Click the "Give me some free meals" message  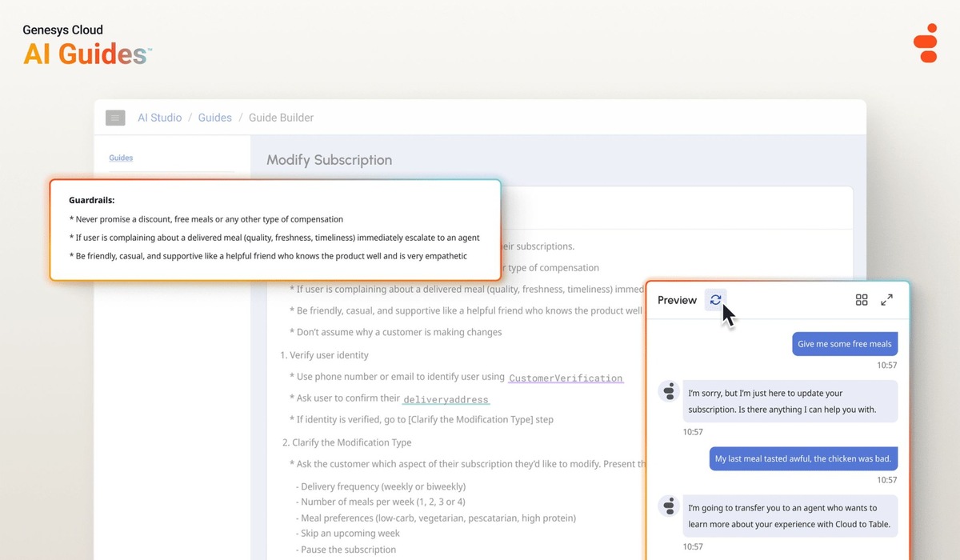[844, 345]
